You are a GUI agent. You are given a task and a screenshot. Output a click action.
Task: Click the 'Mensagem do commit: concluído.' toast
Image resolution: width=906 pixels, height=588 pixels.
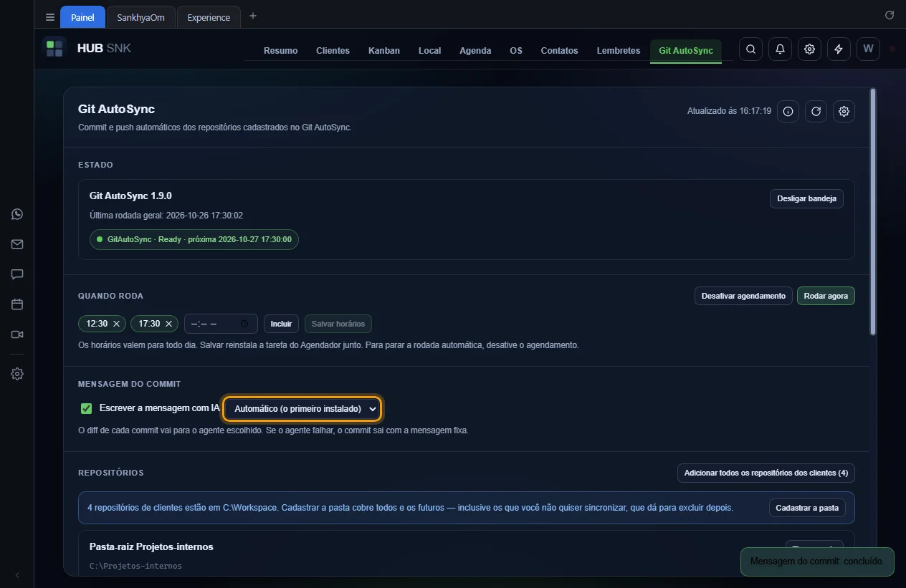coord(817,562)
